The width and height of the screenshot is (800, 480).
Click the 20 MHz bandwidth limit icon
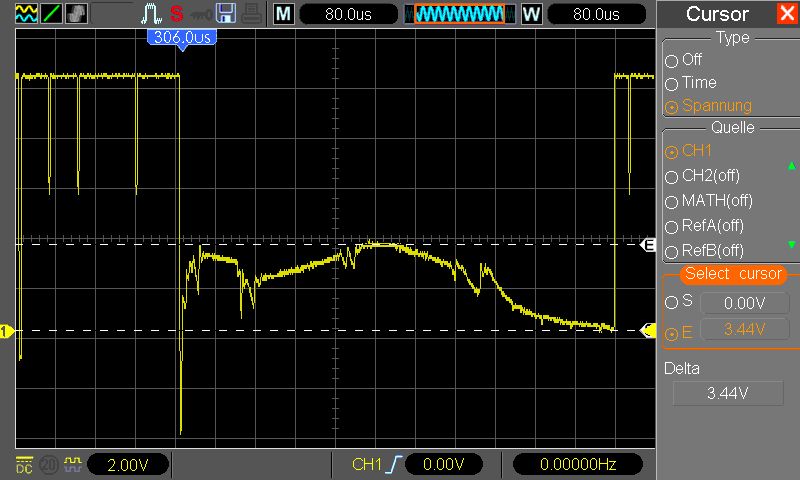click(x=49, y=465)
